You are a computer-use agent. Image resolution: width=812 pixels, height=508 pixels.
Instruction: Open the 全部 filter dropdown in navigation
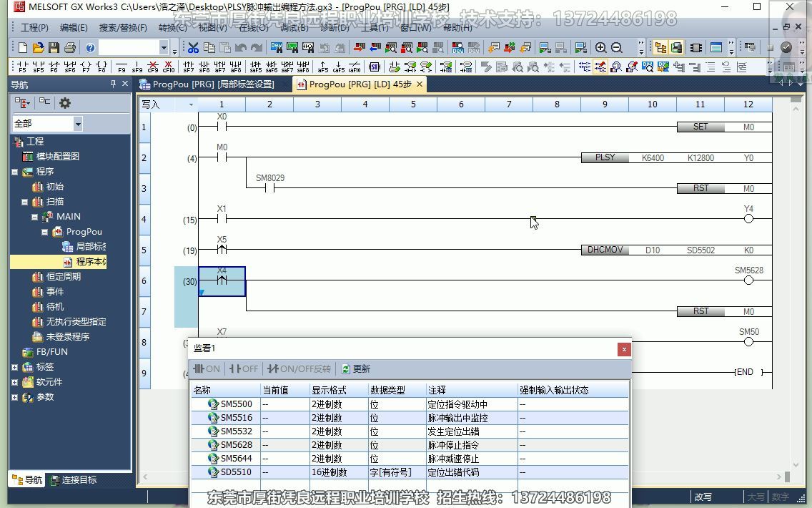(78, 123)
